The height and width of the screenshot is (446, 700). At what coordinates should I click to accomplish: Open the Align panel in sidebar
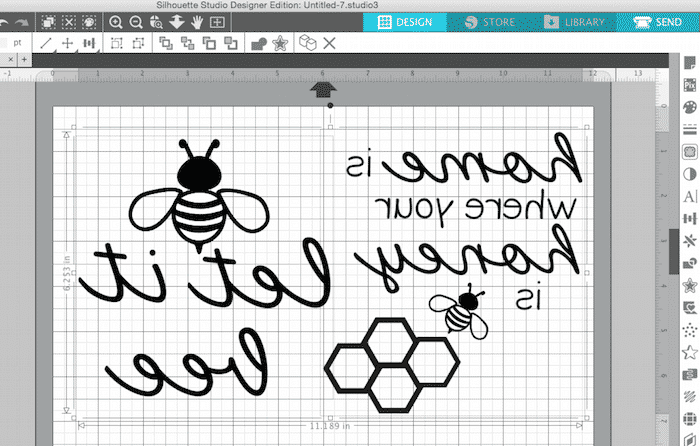[690, 219]
